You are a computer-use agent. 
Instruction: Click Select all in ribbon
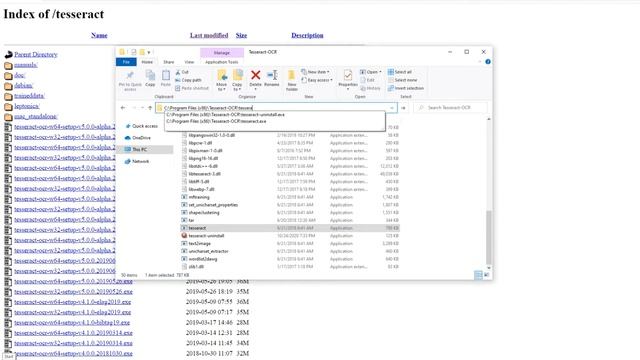point(400,72)
